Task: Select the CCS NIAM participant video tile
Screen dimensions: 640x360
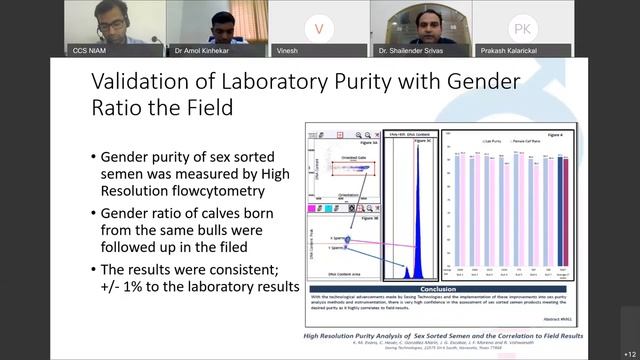Action: (x=114, y=28)
